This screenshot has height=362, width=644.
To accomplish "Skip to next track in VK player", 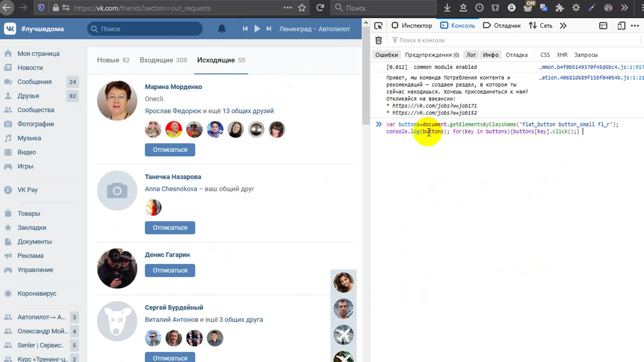I will [x=269, y=29].
